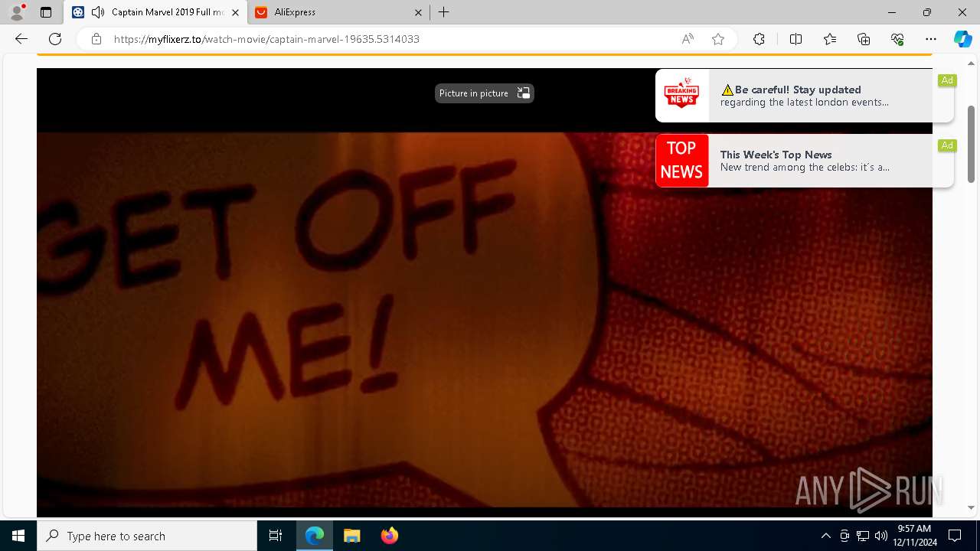Open the Windows Start menu
980x551 pixels.
click(x=18, y=536)
